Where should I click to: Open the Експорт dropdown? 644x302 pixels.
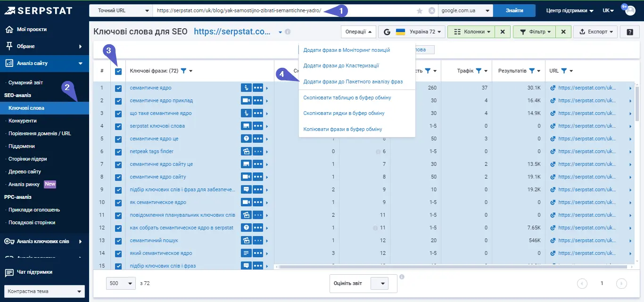(595, 32)
